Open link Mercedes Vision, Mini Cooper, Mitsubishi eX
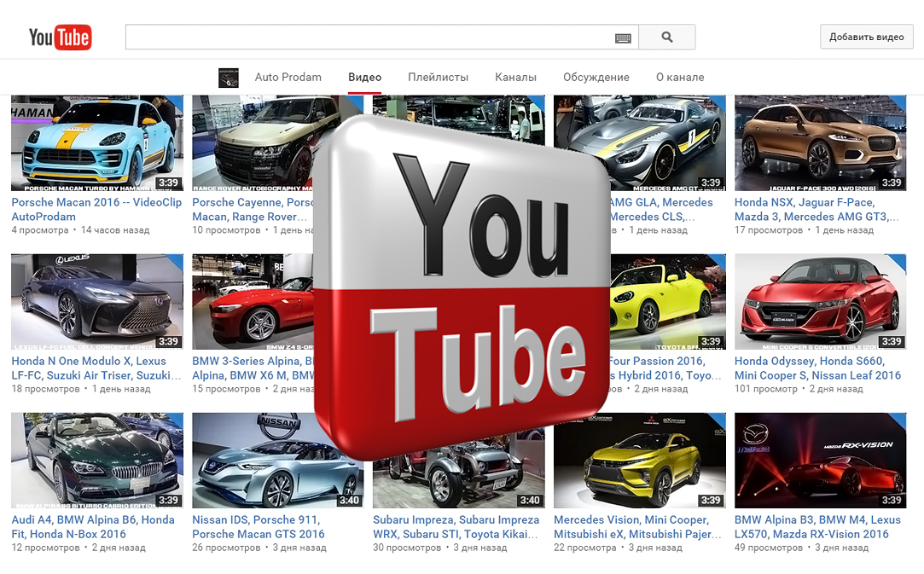924x574 pixels. 637,526
